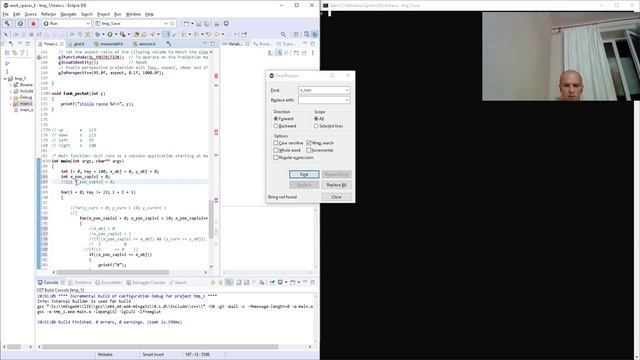Click the Display Selected Console icon
640x360 pixels.
pyautogui.click(x=280, y=282)
